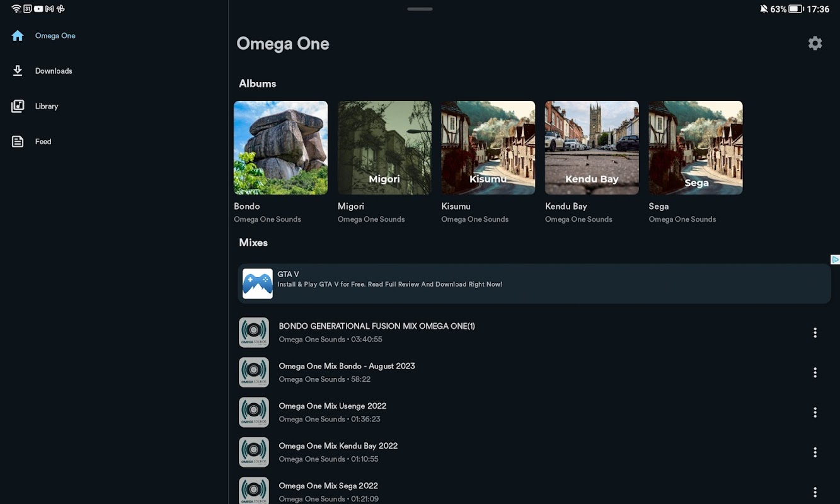Open more options for BONDO GENERATIONAL FUSION MIX

point(815,333)
